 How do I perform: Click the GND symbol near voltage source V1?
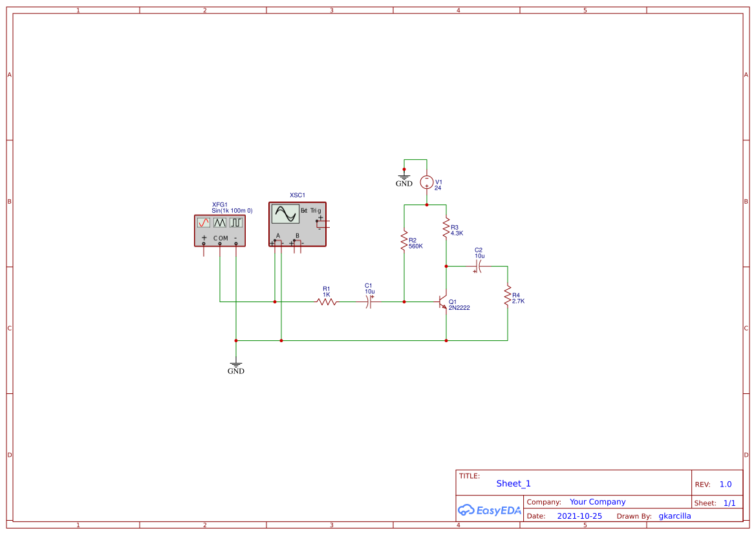[x=404, y=176]
